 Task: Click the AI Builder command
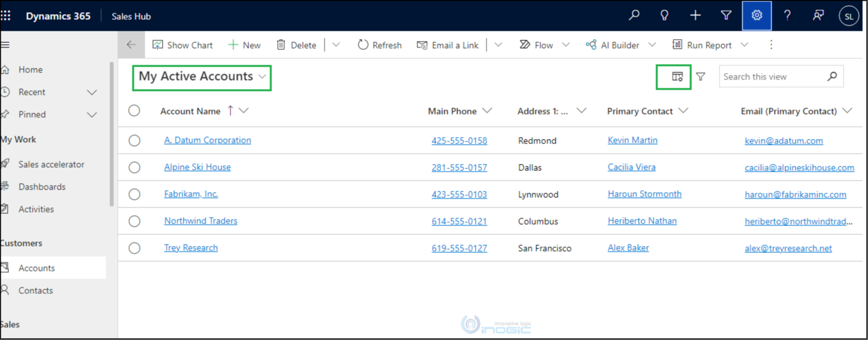coord(613,45)
